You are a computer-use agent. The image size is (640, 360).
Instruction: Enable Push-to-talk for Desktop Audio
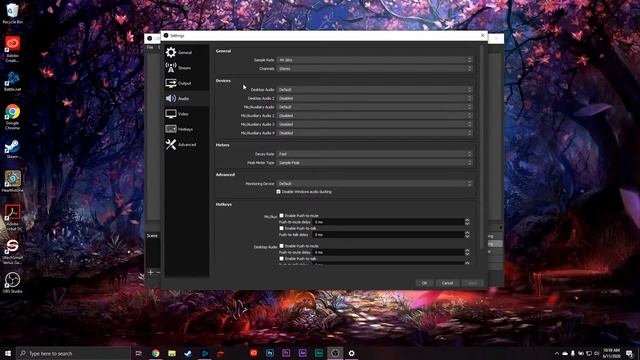(x=282, y=258)
